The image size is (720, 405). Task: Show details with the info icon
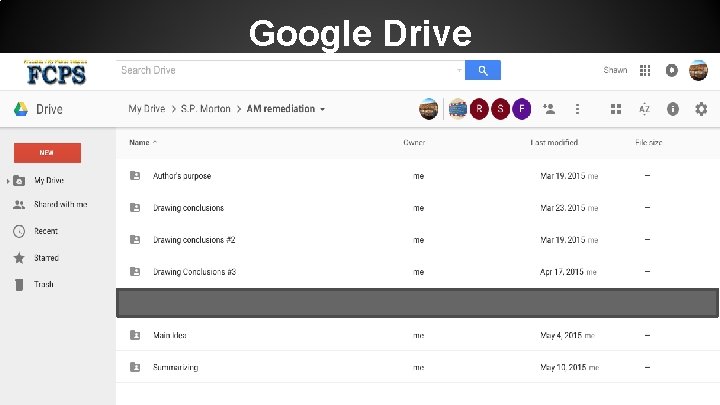pos(673,109)
